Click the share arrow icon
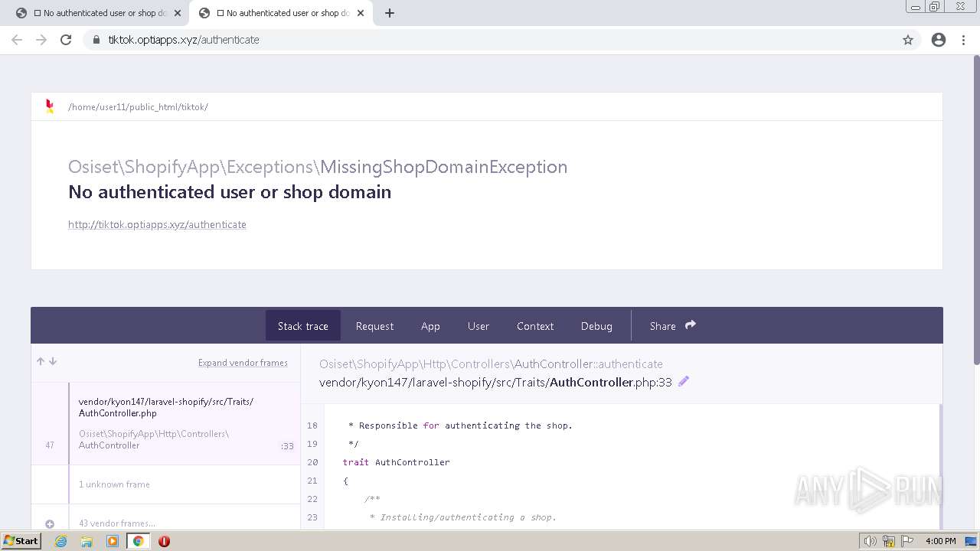 tap(691, 324)
